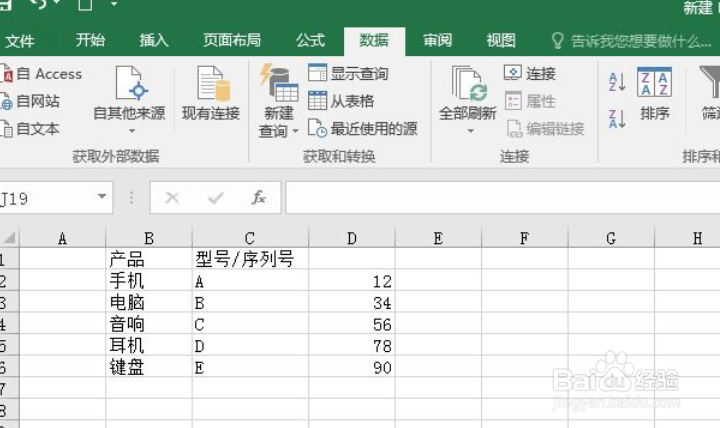Import data from Access
The image size is (720, 428).
tap(41, 74)
